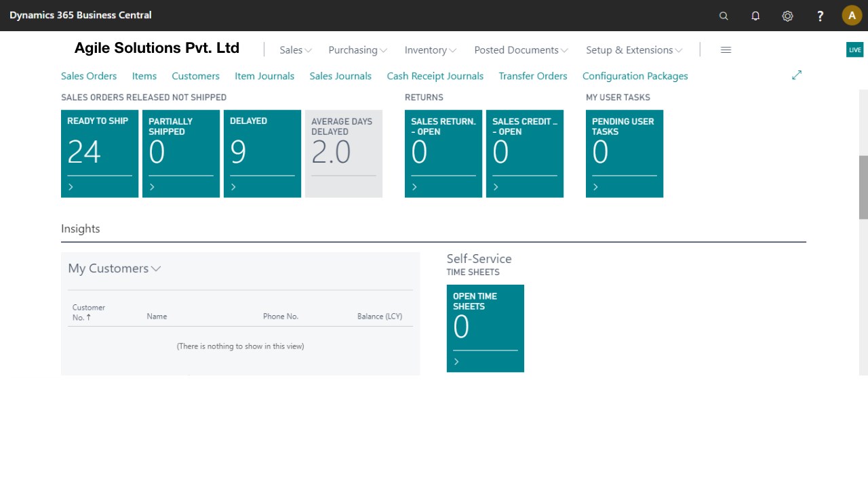Image resolution: width=868 pixels, height=488 pixels.
Task: Open the My Customers dropdown
Action: tap(115, 268)
